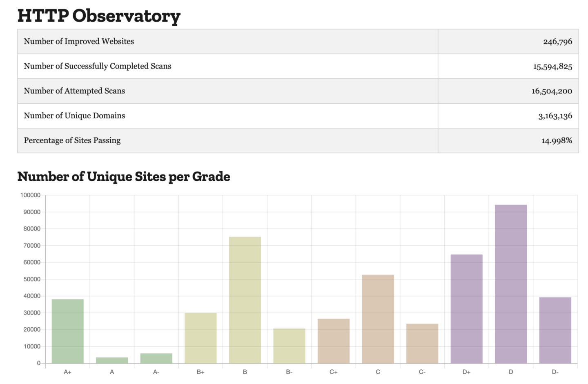Select 'Number of Improved Websites' row label

pos(79,41)
